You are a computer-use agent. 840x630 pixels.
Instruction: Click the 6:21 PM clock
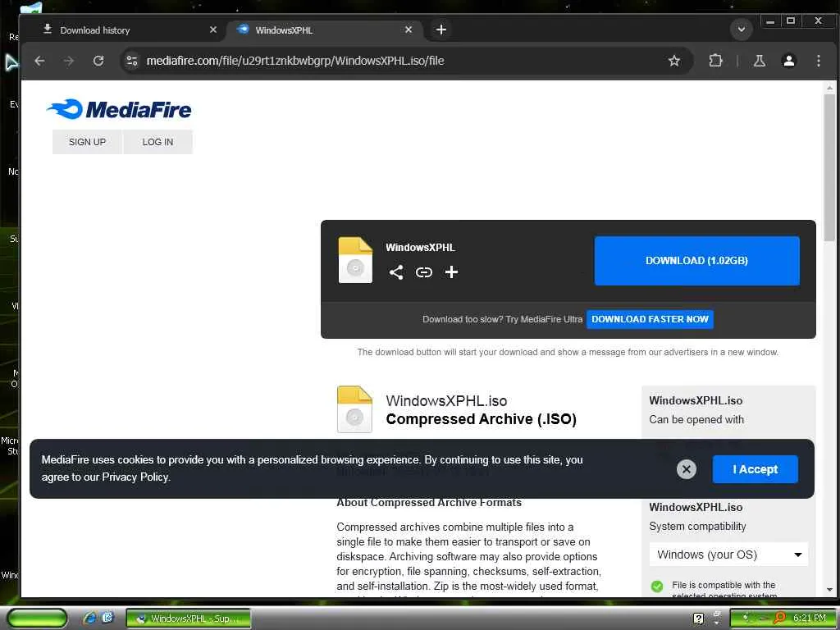pos(809,619)
